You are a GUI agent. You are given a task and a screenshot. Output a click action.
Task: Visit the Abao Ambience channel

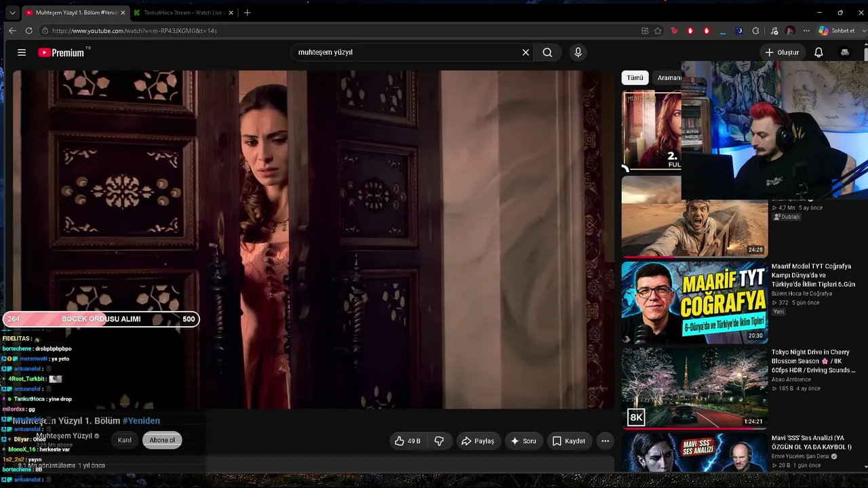click(x=791, y=380)
